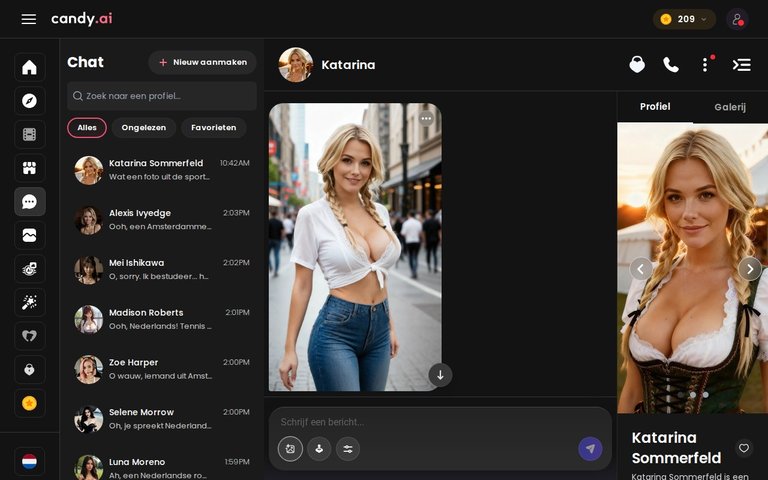
Task: Open the gold star premium icon
Action: click(x=29, y=403)
